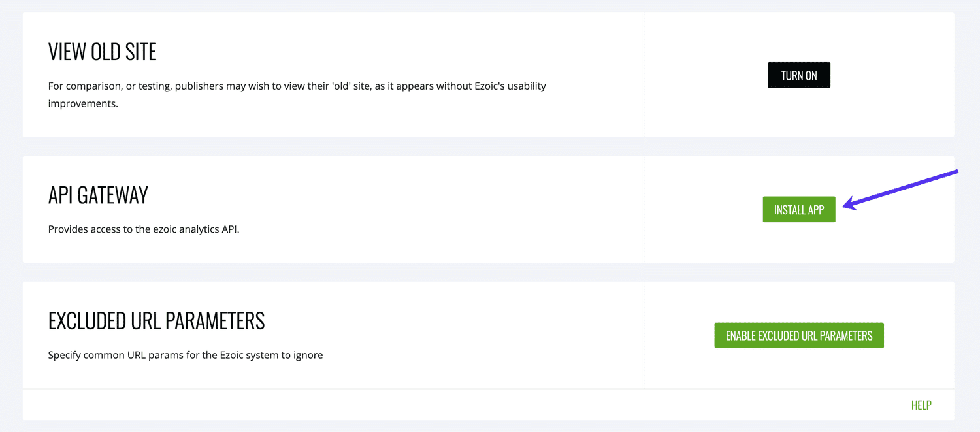Click the purple arrow annotation
This screenshot has height=432, width=980.
[902, 188]
